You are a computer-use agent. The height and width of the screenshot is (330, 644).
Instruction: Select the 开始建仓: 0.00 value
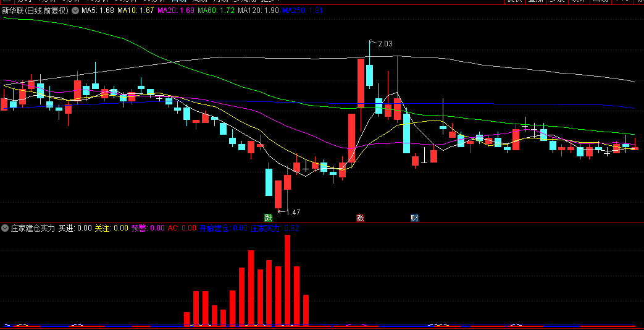(x=224, y=227)
